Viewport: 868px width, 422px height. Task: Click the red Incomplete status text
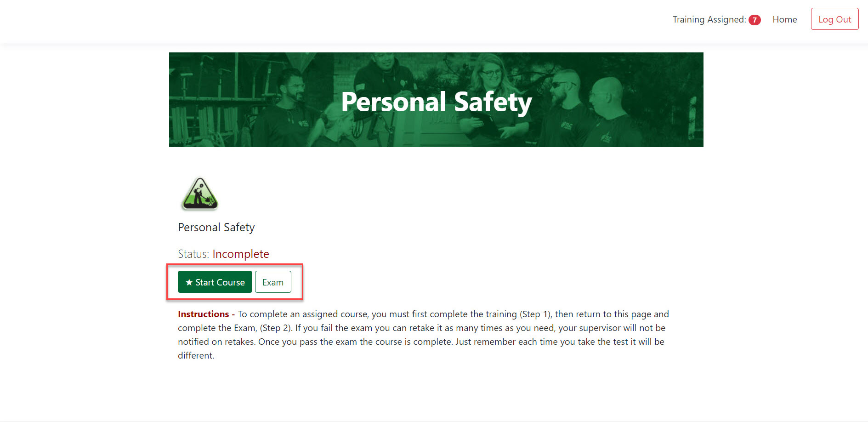point(241,254)
